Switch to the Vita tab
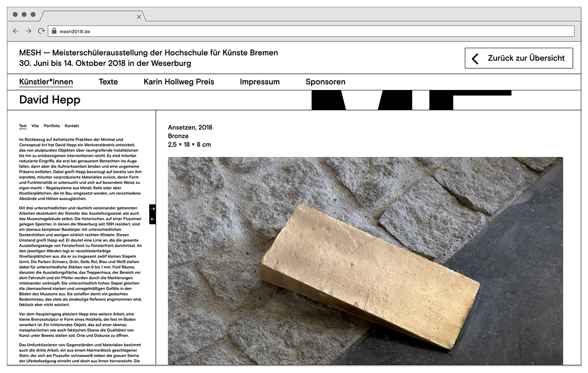 pos(35,126)
